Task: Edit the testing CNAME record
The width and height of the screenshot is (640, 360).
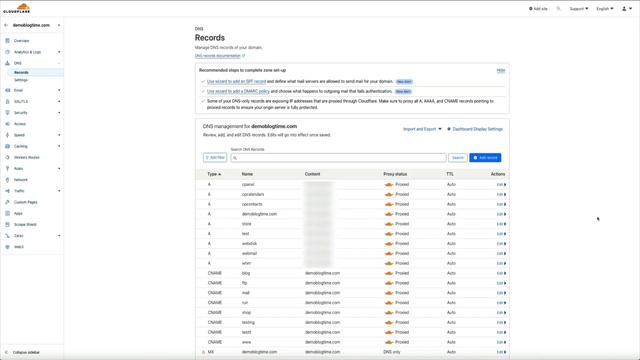Action: (x=501, y=322)
